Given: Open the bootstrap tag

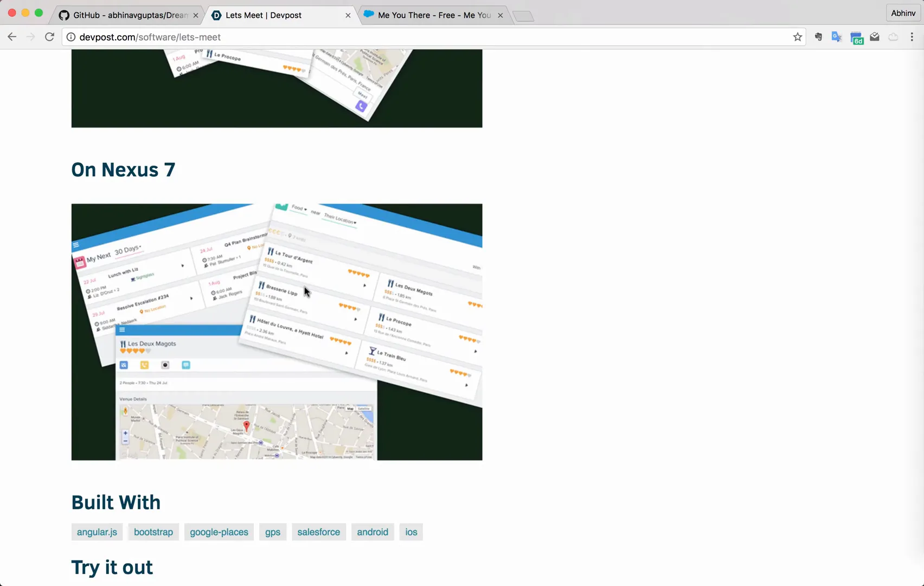Looking at the screenshot, I should [x=153, y=532].
